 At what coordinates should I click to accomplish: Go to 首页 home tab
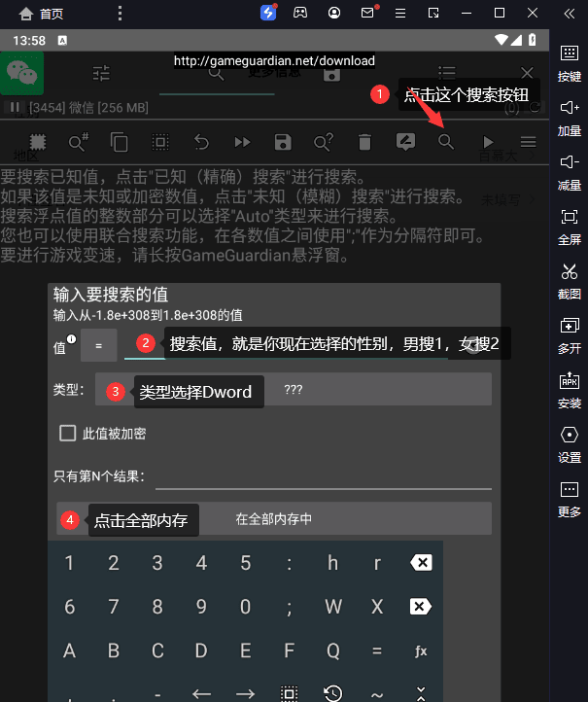[41, 14]
